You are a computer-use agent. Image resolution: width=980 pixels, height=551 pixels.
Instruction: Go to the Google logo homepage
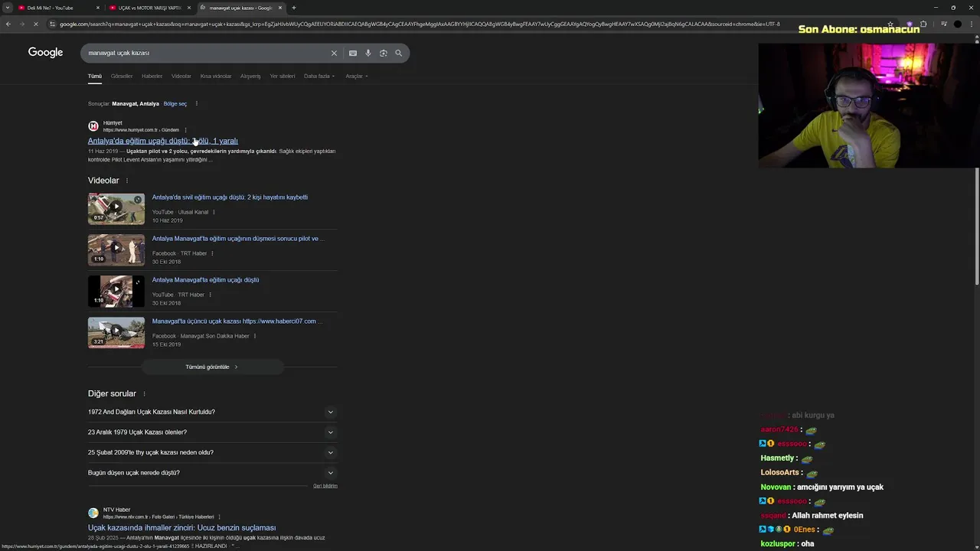tap(45, 52)
